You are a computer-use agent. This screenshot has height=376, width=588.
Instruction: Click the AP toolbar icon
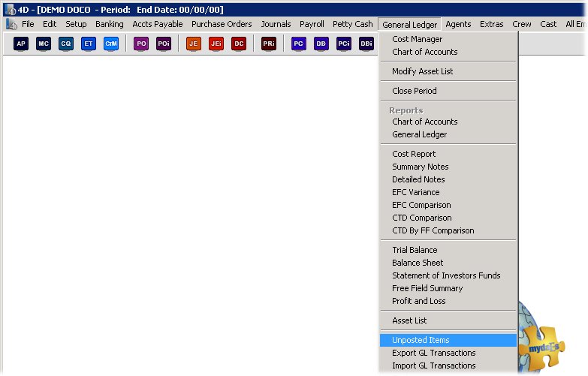pyautogui.click(x=21, y=44)
